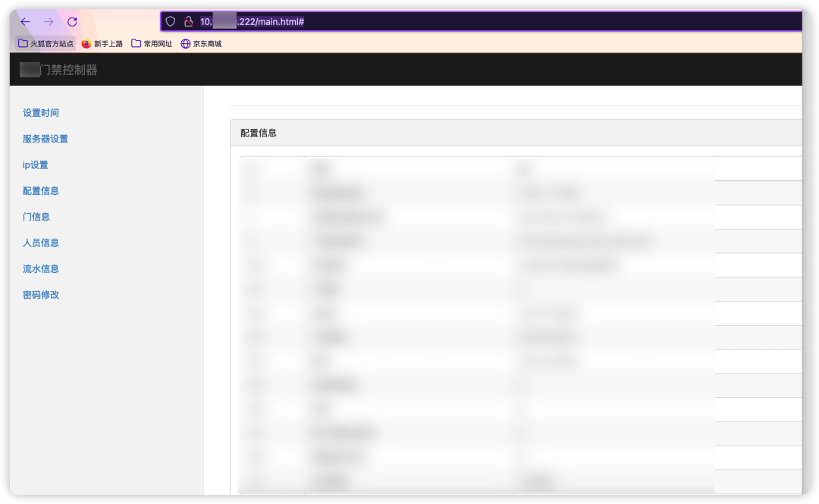
Task: Open the 新手上路 Firefox bookmark
Action: [x=102, y=43]
